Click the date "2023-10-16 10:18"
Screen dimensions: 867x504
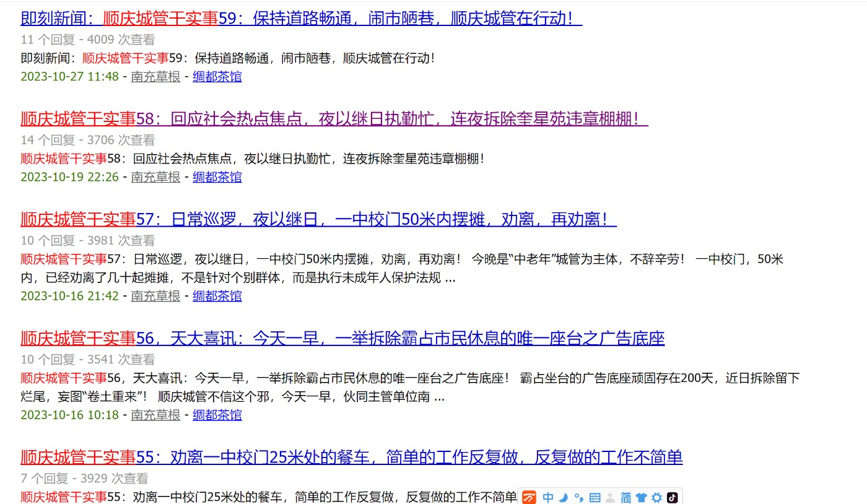tap(69, 414)
